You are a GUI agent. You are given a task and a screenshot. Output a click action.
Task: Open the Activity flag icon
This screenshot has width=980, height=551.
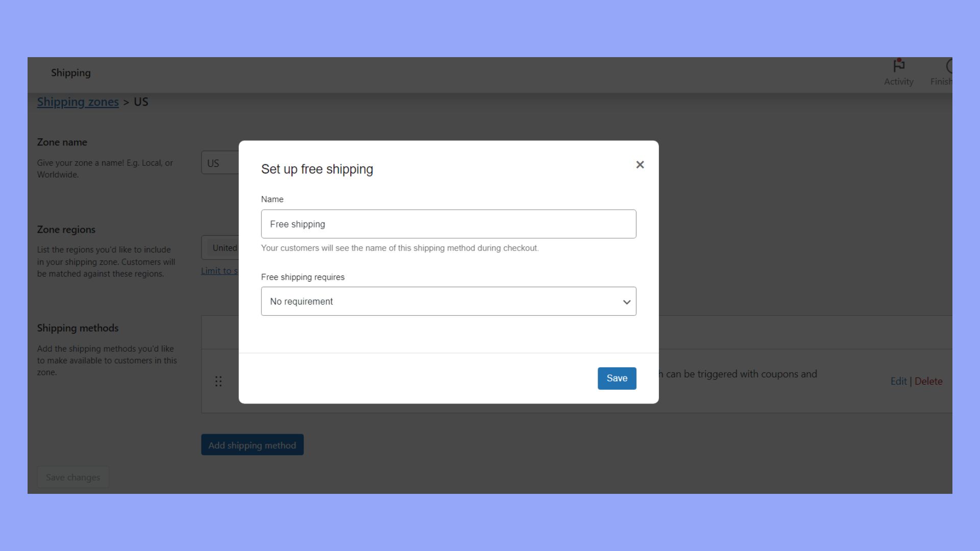point(898,65)
